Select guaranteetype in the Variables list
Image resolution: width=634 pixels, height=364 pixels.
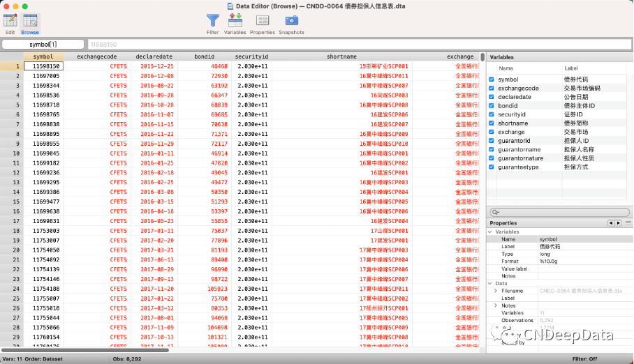518,167
